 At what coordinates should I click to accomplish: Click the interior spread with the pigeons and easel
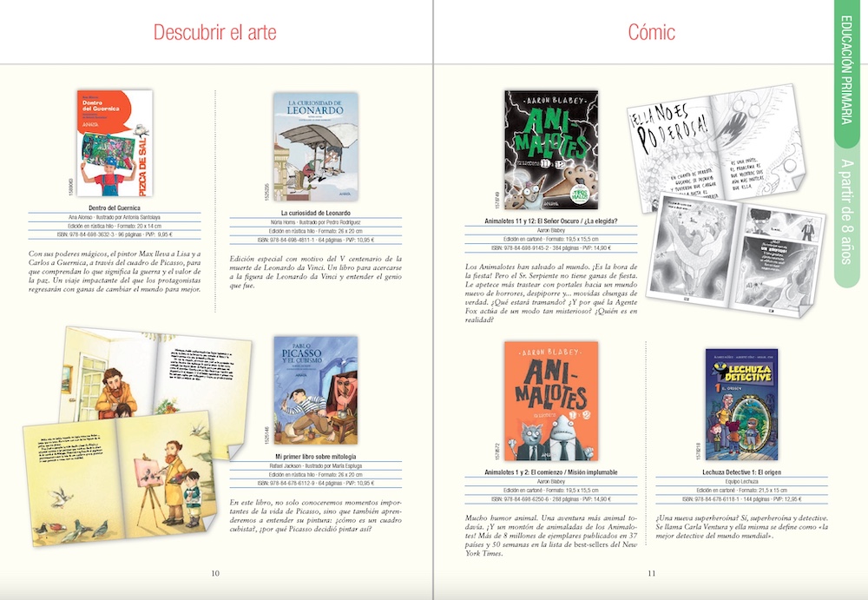click(x=119, y=479)
